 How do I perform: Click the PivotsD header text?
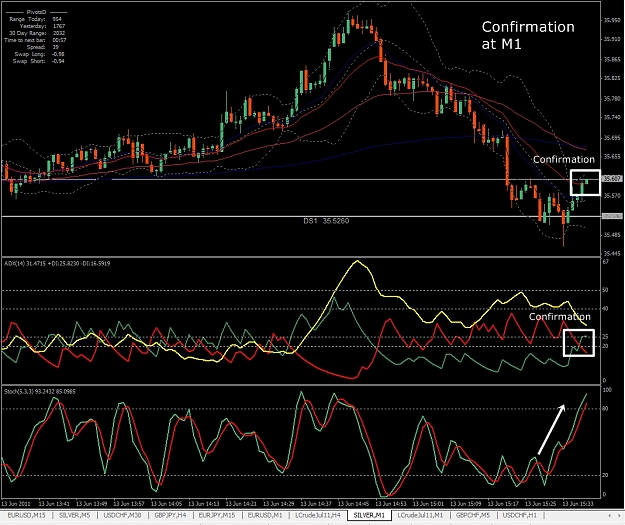[x=36, y=12]
